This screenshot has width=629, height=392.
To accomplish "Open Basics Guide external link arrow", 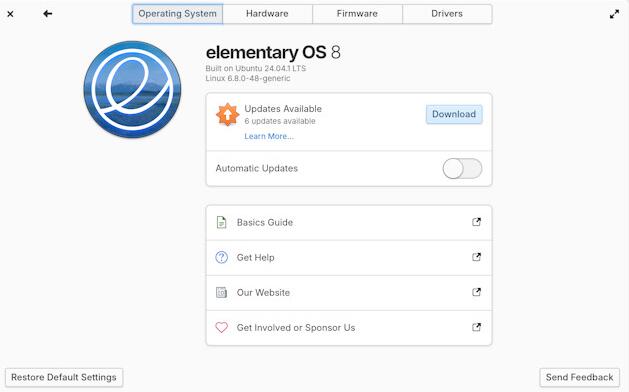I will coord(476,222).
